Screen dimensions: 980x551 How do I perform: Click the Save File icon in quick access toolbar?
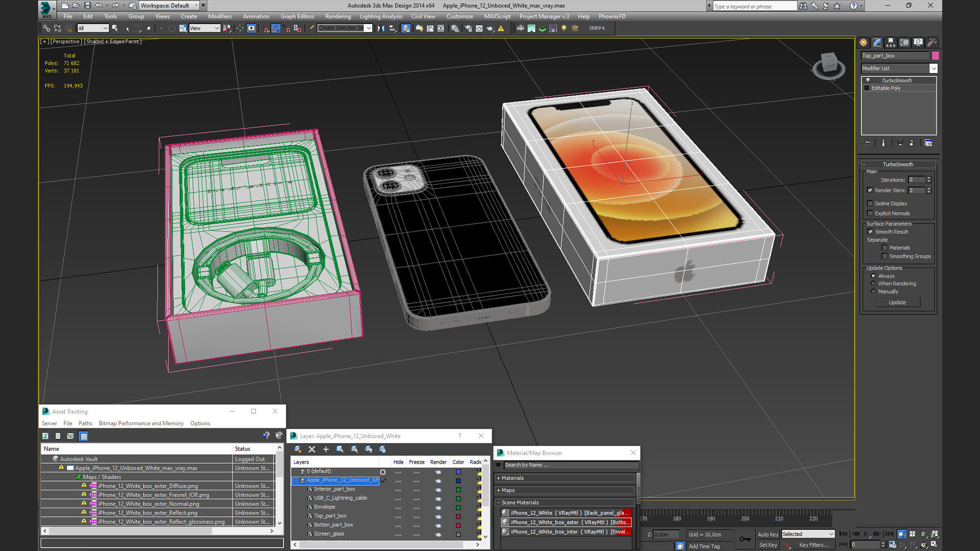tap(87, 6)
